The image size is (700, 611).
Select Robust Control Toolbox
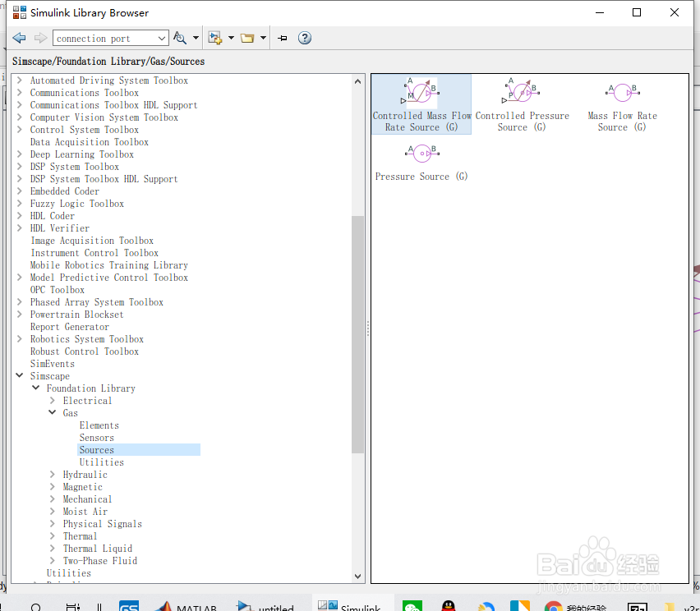click(x=85, y=351)
